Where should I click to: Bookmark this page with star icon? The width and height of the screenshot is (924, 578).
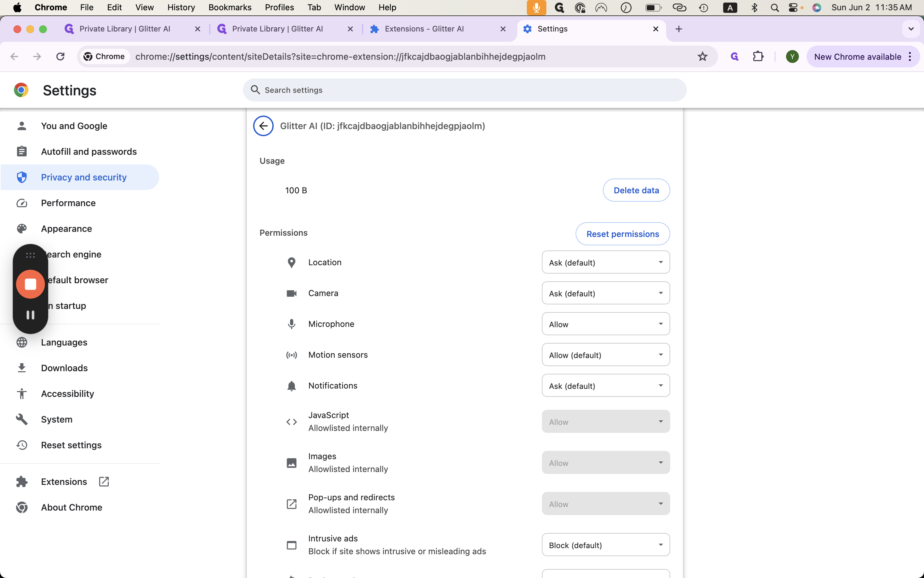[702, 57]
